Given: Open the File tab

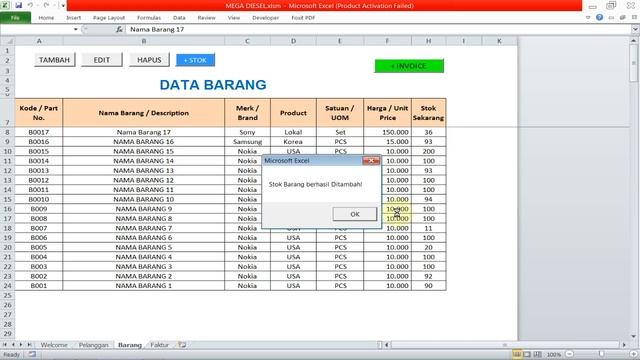Looking at the screenshot, I should [x=15, y=18].
